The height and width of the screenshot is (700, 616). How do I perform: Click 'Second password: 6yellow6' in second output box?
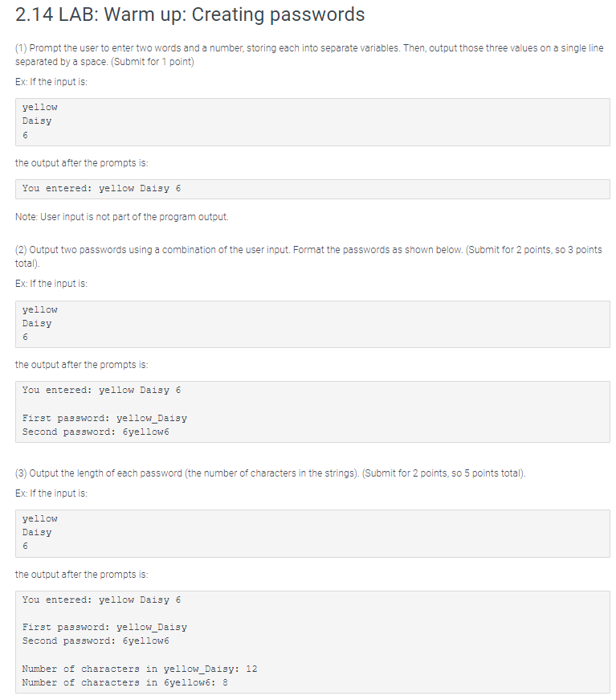(x=96, y=432)
